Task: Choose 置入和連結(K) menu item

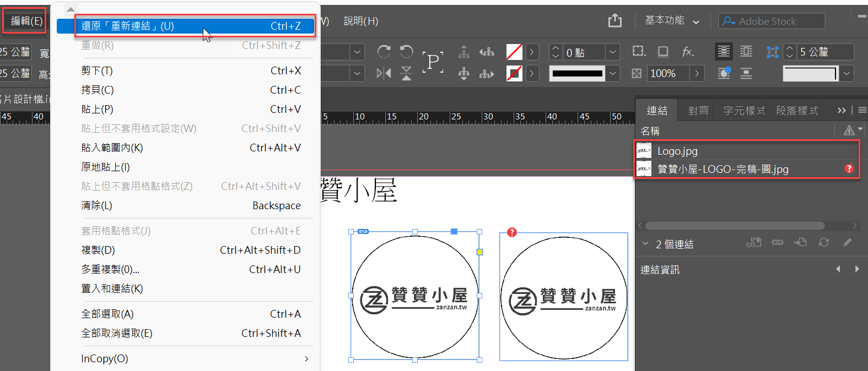Action: tap(185, 288)
